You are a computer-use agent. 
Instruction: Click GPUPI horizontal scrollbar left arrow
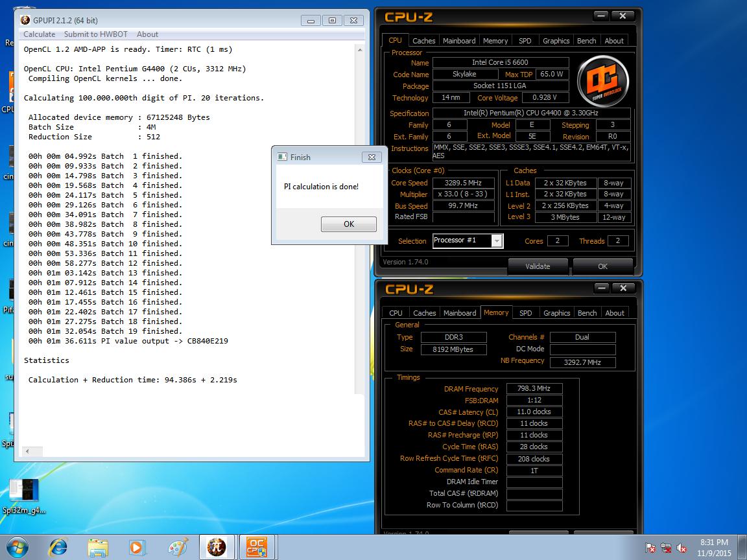[27, 451]
